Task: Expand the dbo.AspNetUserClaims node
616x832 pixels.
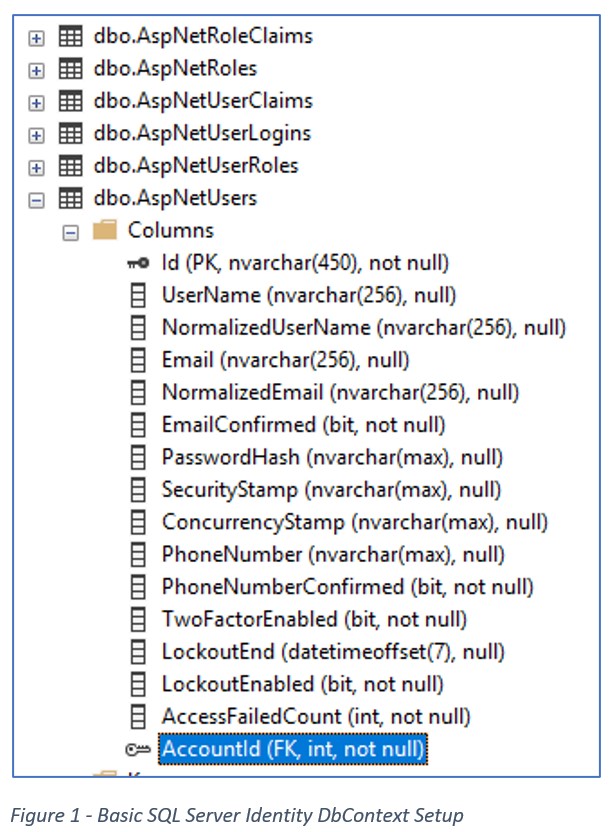Action: 36,103
